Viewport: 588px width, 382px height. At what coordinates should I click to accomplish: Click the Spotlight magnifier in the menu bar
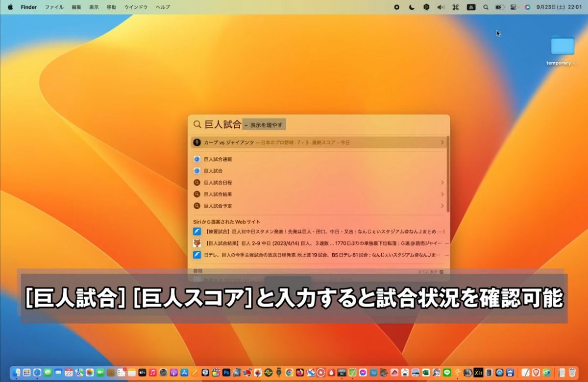pyautogui.click(x=486, y=7)
